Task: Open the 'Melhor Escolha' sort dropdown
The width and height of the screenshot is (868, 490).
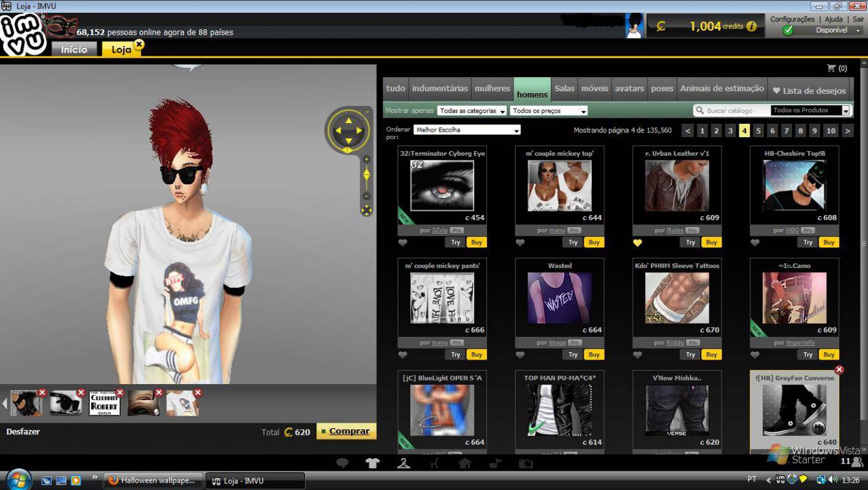Action: click(x=467, y=130)
